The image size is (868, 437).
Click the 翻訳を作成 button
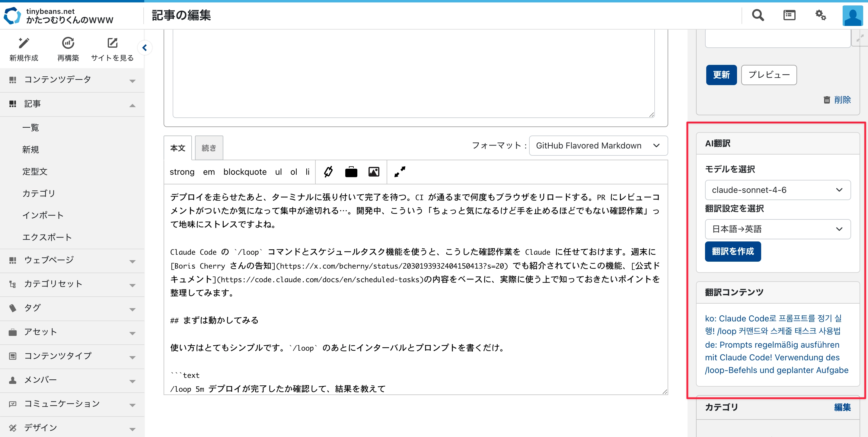coord(732,251)
